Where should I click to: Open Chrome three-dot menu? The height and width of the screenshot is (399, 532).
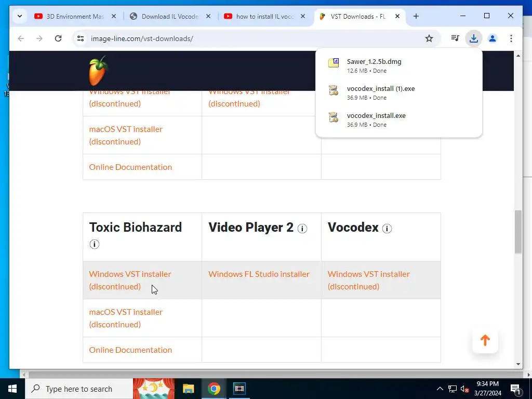(x=511, y=38)
